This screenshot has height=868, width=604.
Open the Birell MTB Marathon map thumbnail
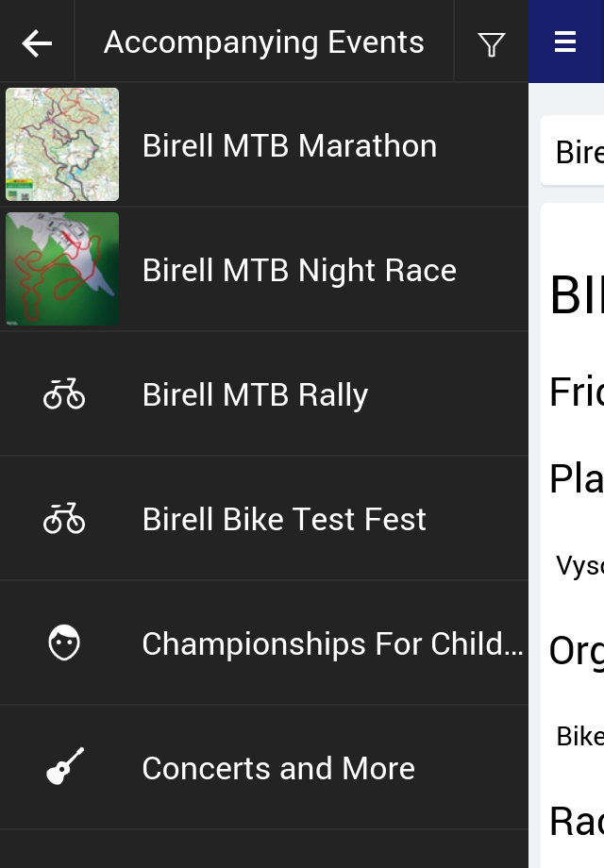(x=62, y=144)
